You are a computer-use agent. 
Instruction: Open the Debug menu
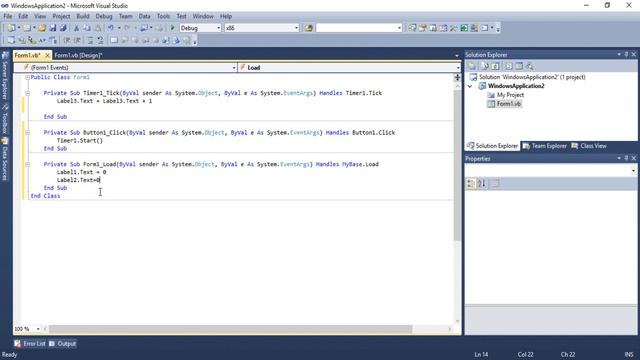pyautogui.click(x=104, y=16)
